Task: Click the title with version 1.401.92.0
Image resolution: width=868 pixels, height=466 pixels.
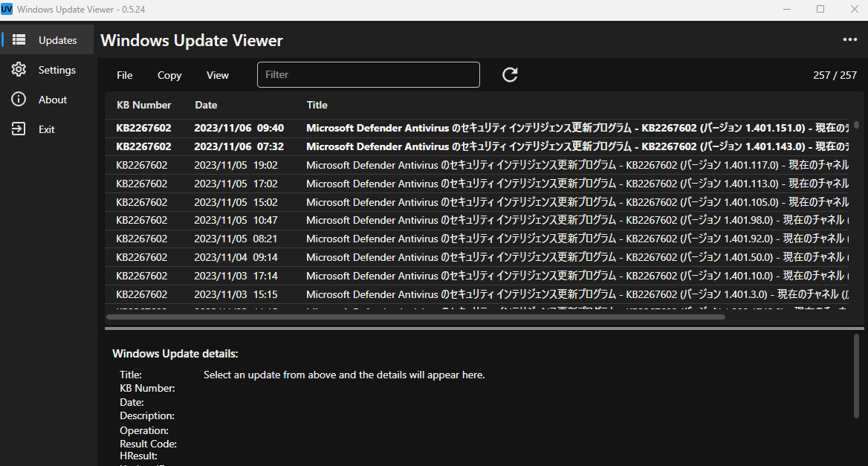Action: pyautogui.click(x=577, y=239)
